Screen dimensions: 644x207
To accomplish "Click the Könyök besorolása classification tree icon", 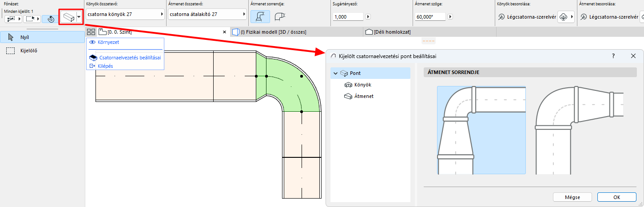I will coord(563,17).
